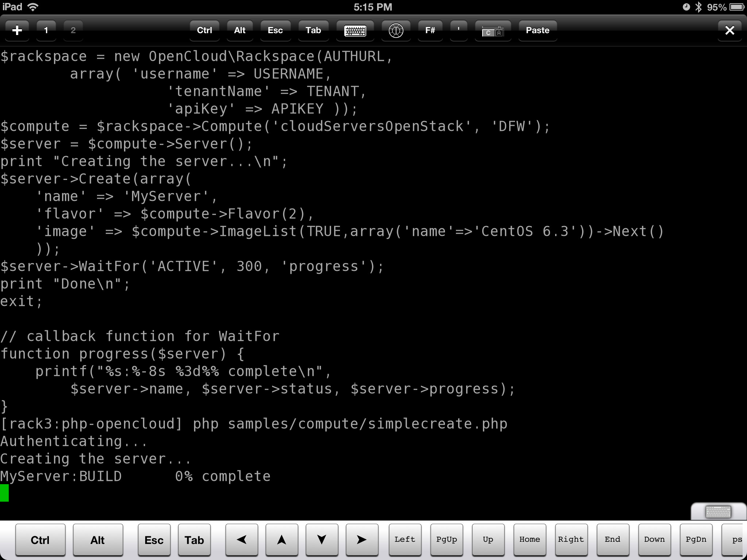Tap the keyboard icon in the top toolbar
Image resolution: width=747 pixels, height=560 pixels.
pos(355,31)
